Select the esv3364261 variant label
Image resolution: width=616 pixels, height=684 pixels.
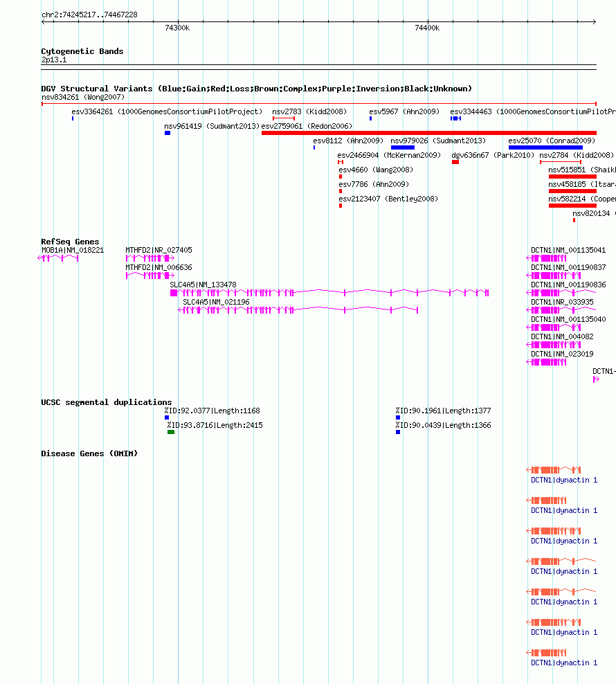[x=167, y=111]
